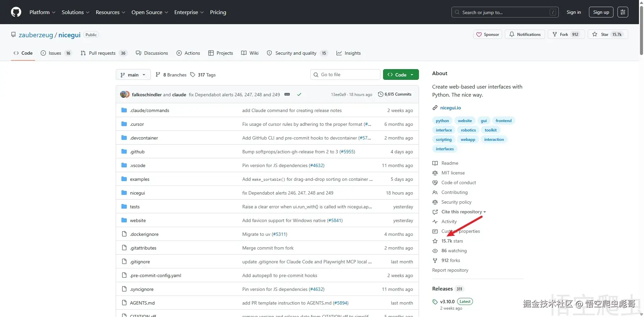Switch to the Issues tab
The width and height of the screenshot is (644, 317).
point(56,53)
